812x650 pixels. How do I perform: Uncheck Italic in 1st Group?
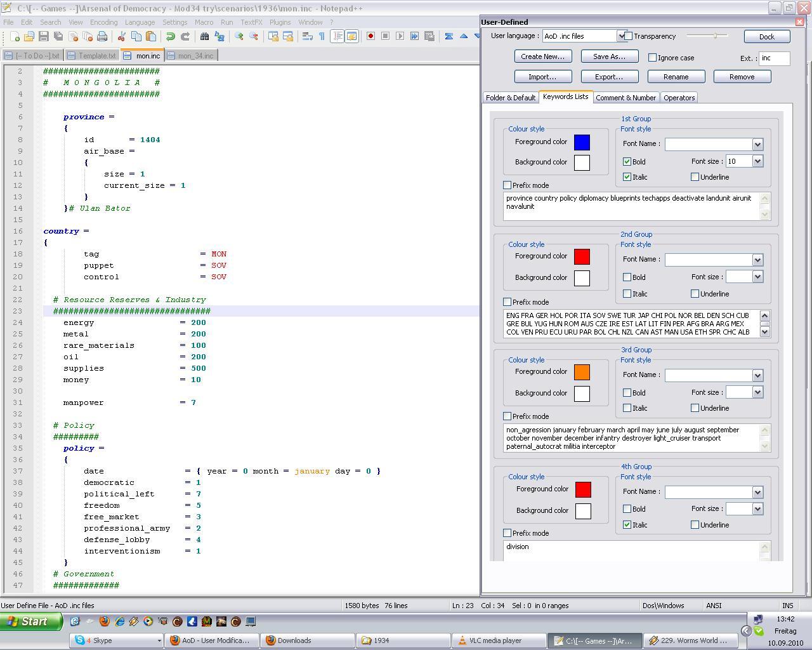627,177
